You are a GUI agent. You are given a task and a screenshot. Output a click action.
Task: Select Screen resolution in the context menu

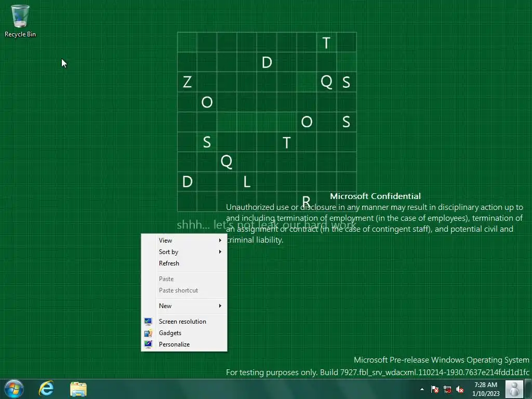184,321
